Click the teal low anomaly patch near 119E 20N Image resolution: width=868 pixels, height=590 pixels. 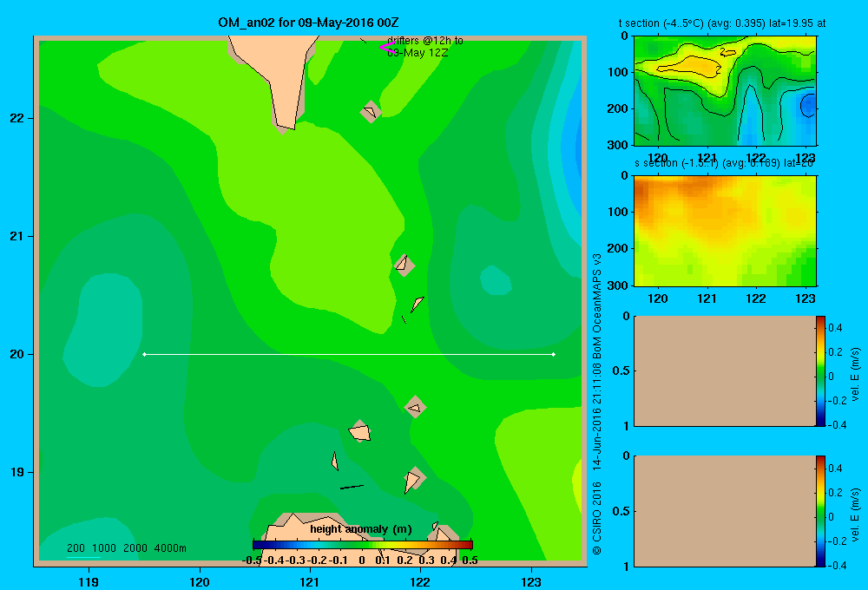coord(104,330)
